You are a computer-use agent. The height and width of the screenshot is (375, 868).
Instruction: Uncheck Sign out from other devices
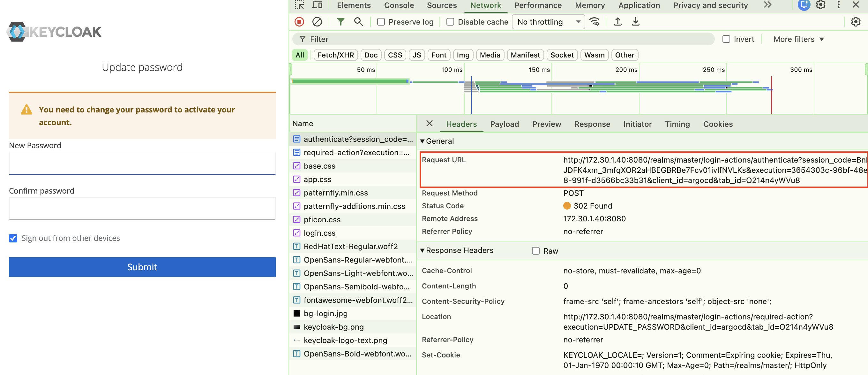click(x=13, y=238)
